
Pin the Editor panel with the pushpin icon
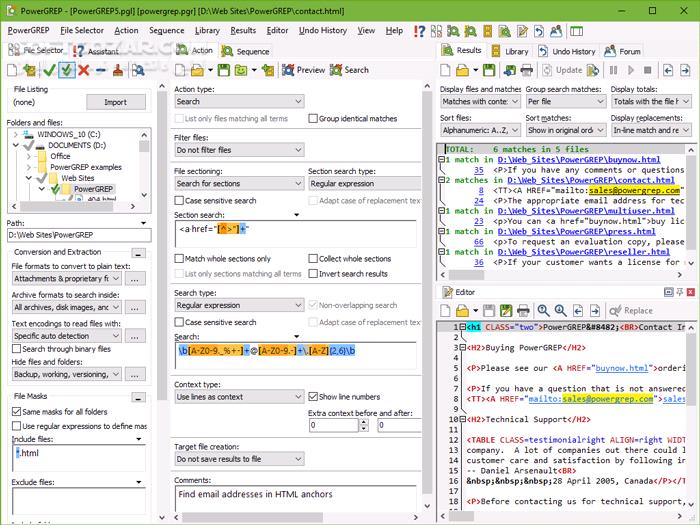[679, 292]
